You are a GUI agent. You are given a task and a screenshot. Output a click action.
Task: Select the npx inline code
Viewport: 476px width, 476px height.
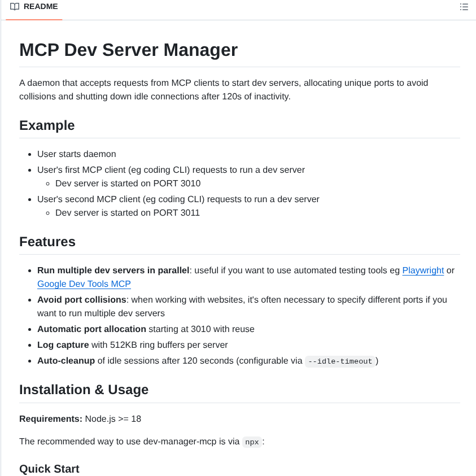point(252,442)
